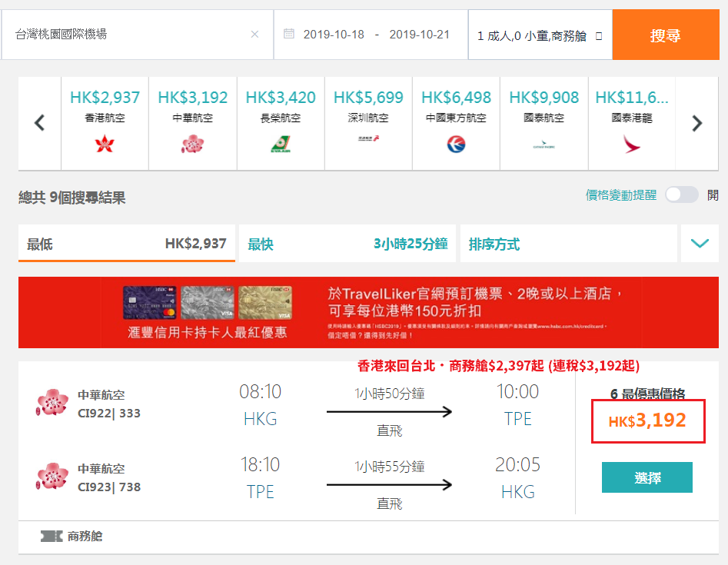The height and width of the screenshot is (565, 728).
Task: Click the 商務艙 cabin seat icon
Action: [52, 537]
